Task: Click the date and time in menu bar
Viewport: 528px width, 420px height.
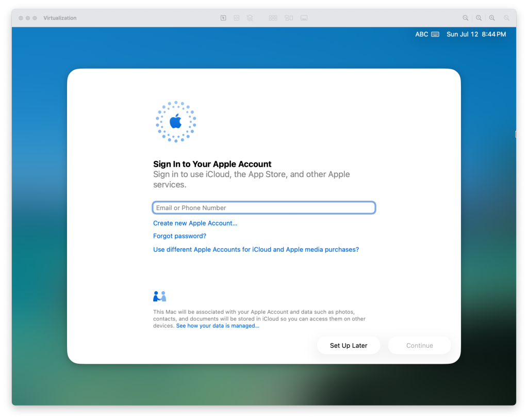Action: [x=476, y=34]
